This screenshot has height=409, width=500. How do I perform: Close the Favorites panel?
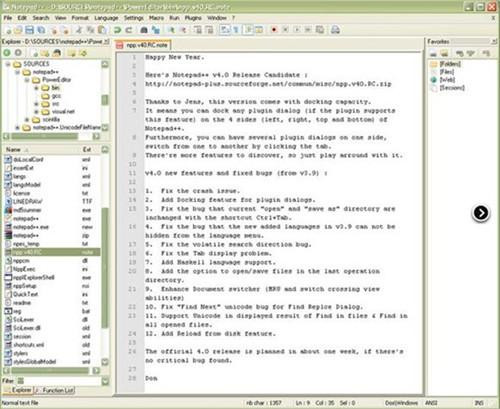(494, 42)
